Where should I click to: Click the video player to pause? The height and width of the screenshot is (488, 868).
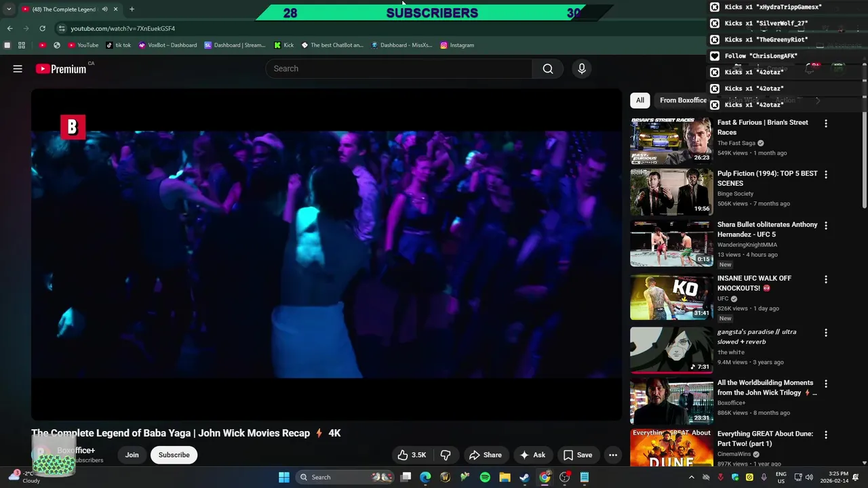[326, 254]
